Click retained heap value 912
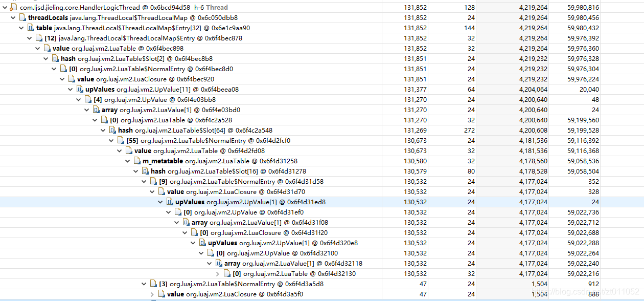644x301 pixels. tap(593, 284)
